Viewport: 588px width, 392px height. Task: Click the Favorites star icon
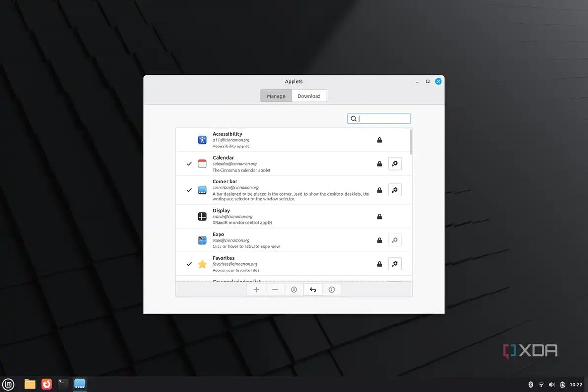tap(202, 264)
